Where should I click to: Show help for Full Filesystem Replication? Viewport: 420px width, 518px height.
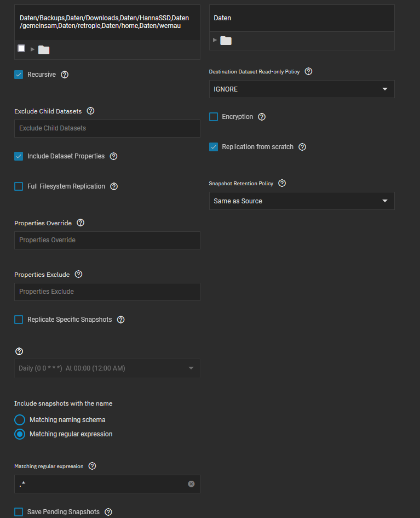coord(114,186)
